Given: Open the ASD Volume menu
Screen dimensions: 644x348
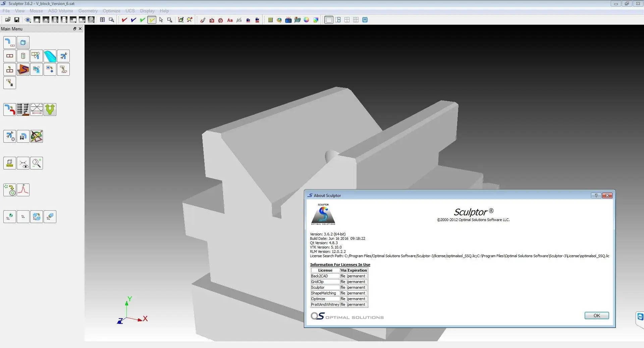Looking at the screenshot, I should (x=60, y=11).
